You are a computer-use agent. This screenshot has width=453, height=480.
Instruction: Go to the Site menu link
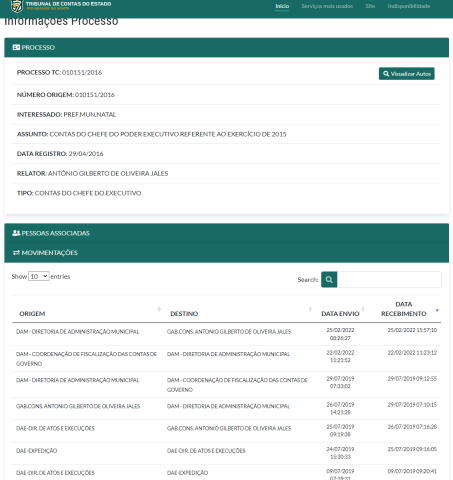370,6
